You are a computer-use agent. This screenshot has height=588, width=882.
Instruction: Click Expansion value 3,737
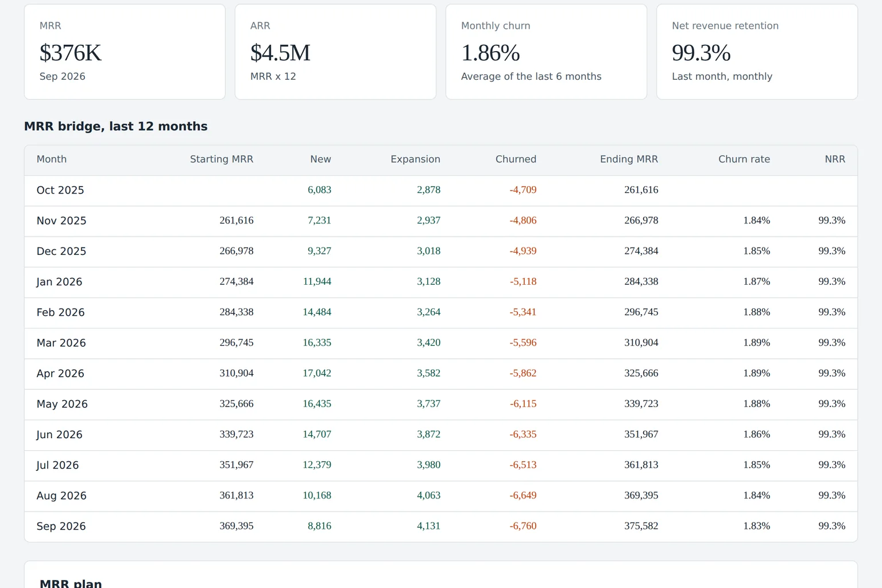pyautogui.click(x=428, y=404)
